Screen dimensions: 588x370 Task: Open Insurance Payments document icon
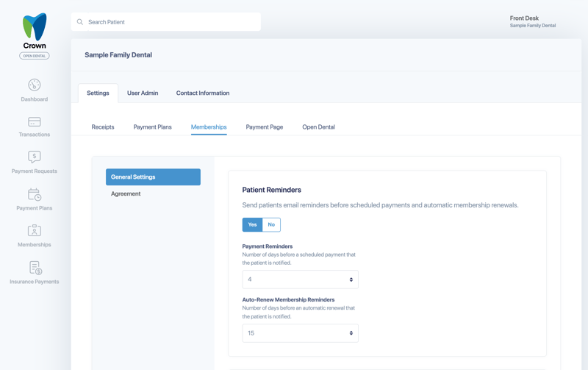(x=35, y=268)
